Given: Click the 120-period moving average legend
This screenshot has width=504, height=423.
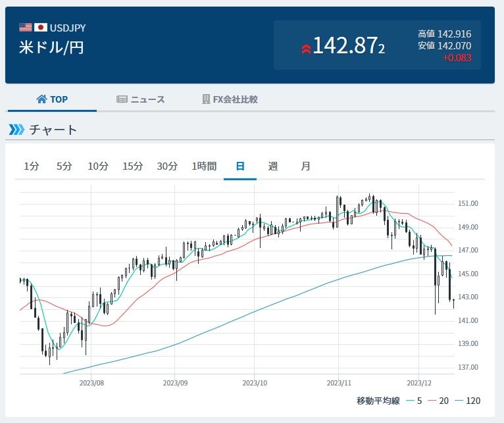Looking at the screenshot, I should 468,401.
